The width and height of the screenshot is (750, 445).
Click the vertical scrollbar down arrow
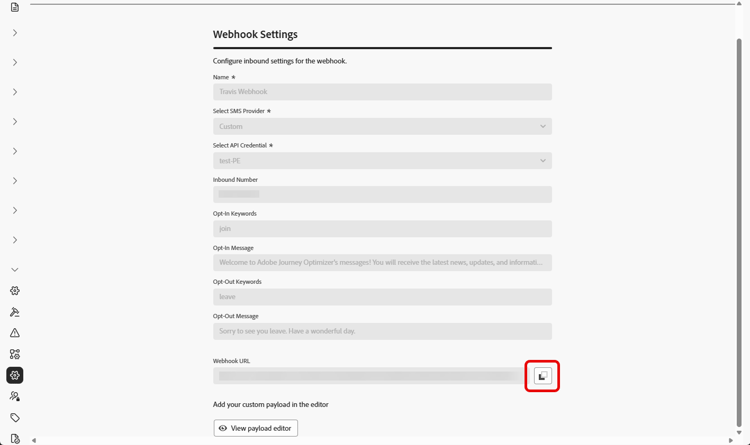click(739, 433)
